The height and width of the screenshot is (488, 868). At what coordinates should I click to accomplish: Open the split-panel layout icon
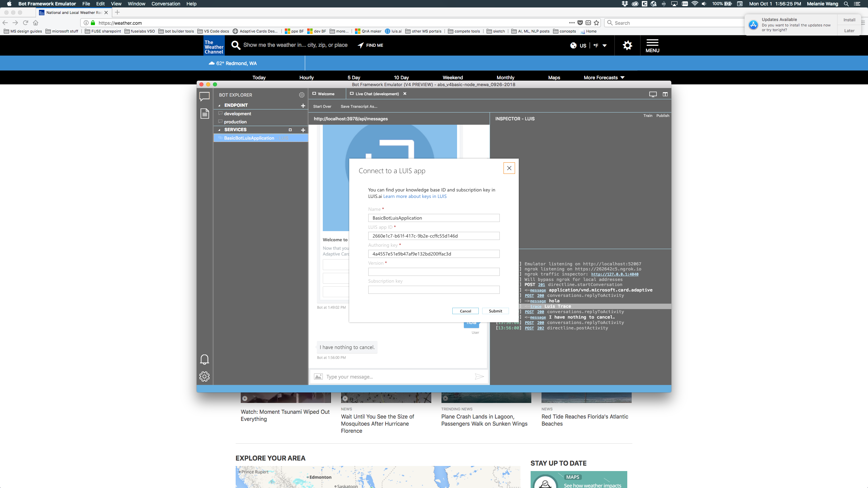(x=664, y=94)
